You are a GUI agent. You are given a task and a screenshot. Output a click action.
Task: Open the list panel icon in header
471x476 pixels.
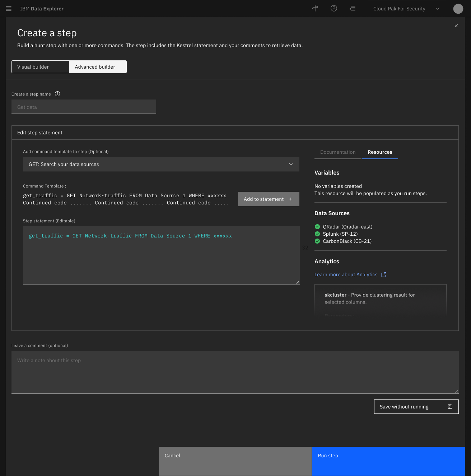click(x=353, y=8)
